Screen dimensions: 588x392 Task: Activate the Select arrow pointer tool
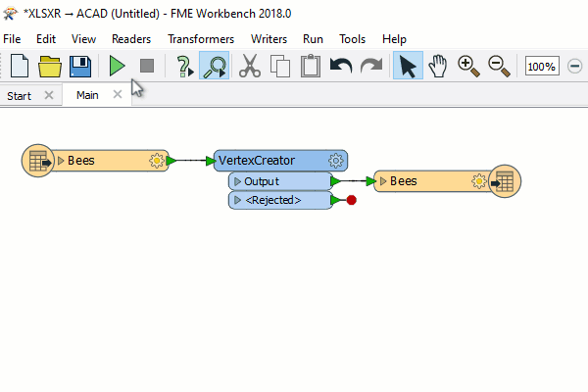[408, 66]
